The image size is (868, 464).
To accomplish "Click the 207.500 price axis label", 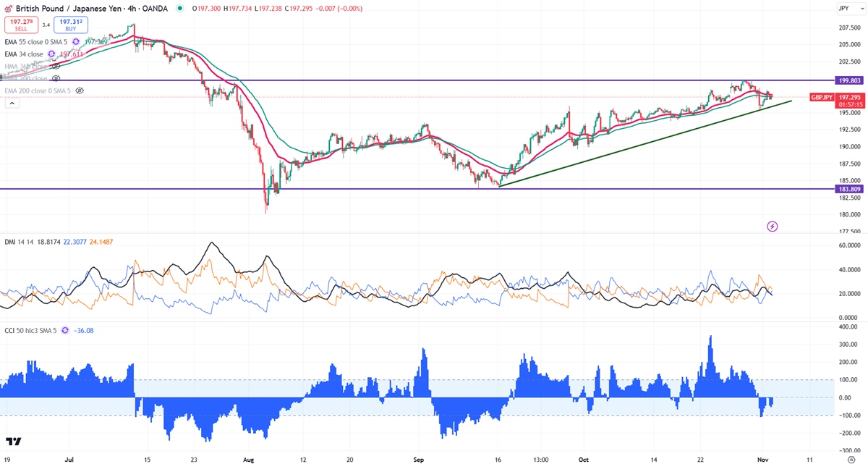I will 851,28.
